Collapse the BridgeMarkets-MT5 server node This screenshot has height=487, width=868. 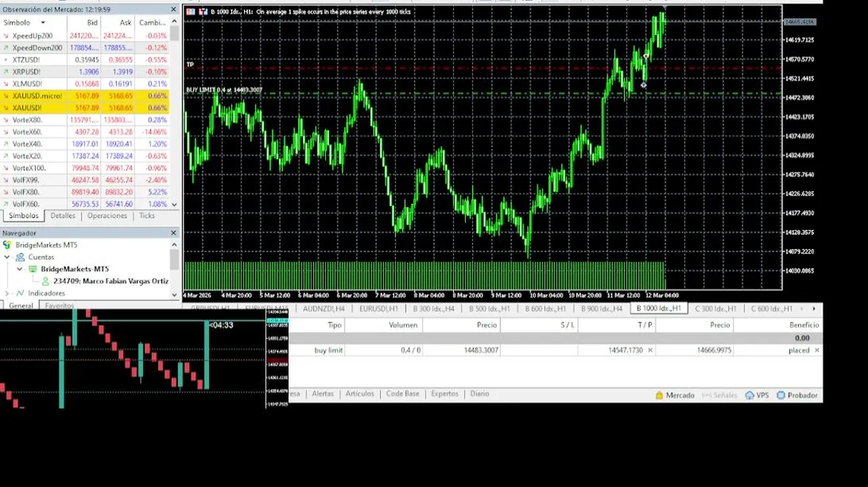pos(20,269)
